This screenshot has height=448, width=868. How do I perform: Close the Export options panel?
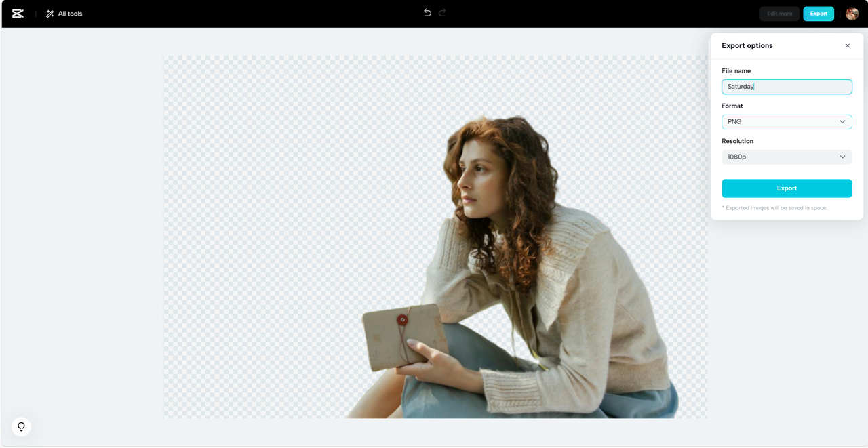[x=848, y=46]
